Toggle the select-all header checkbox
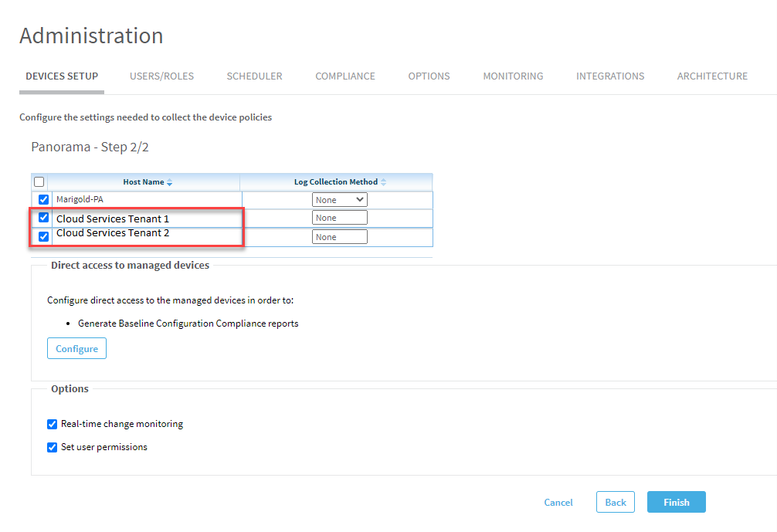Image resolution: width=777 pixels, height=532 pixels. point(39,182)
